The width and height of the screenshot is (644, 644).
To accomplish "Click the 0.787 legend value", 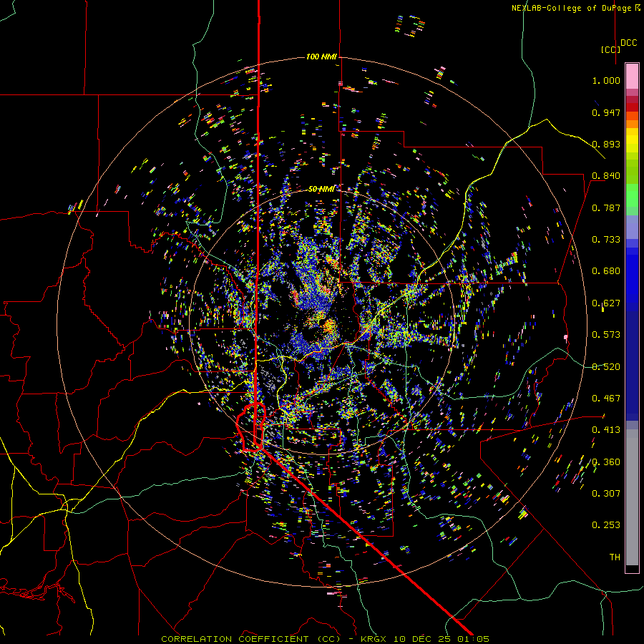I will pyautogui.click(x=606, y=208).
